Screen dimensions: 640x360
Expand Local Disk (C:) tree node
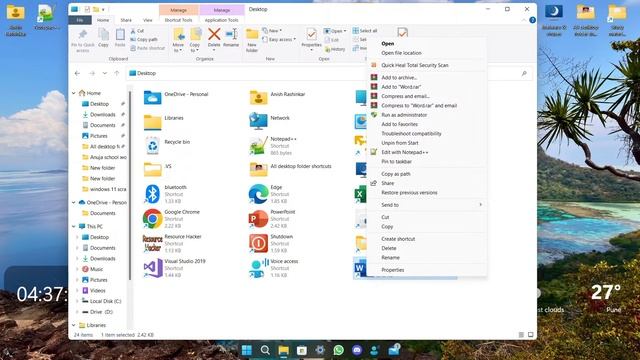77,301
